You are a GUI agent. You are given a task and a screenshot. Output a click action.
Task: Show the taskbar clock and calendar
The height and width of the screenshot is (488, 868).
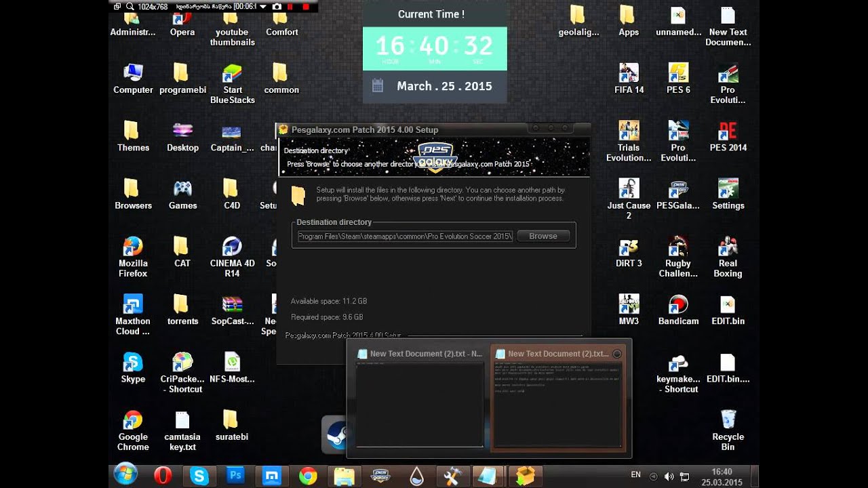tap(722, 477)
